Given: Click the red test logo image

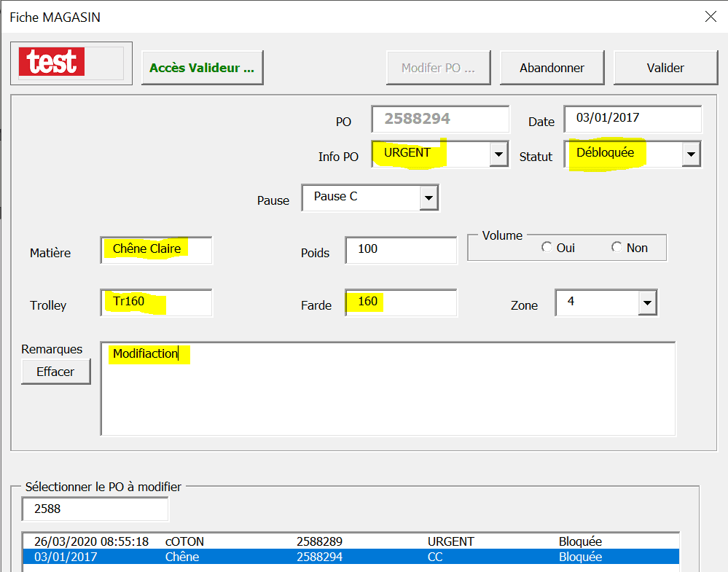Looking at the screenshot, I should pyautogui.click(x=52, y=63).
